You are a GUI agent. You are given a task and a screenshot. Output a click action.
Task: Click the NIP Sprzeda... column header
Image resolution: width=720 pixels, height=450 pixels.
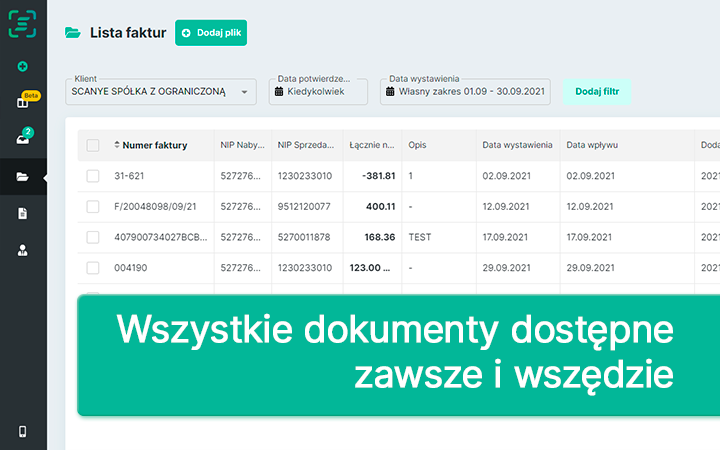coord(306,145)
